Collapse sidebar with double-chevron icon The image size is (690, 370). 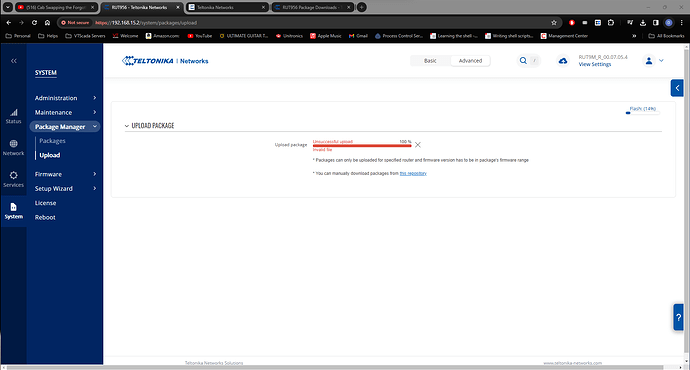pyautogui.click(x=14, y=61)
